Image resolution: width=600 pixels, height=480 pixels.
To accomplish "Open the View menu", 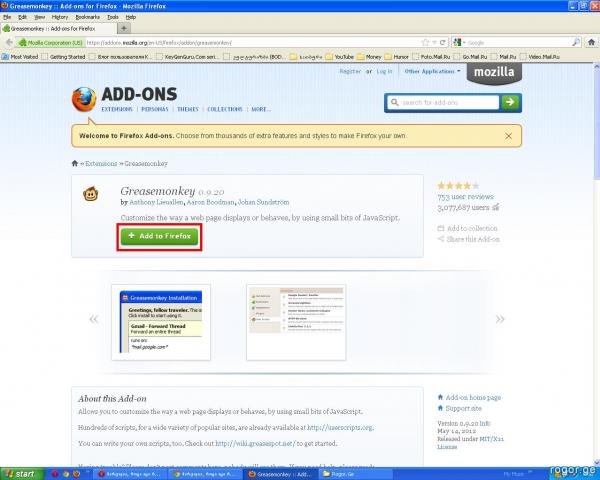I will coord(39,17).
